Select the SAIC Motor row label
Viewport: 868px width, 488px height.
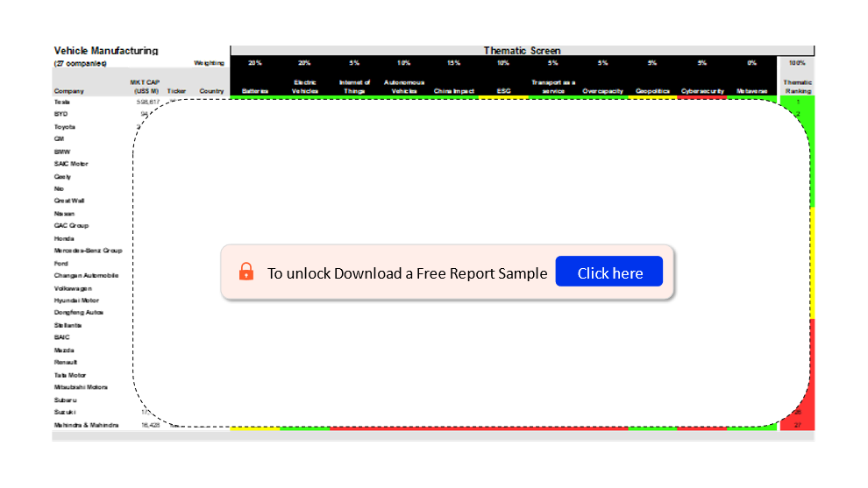coord(71,164)
